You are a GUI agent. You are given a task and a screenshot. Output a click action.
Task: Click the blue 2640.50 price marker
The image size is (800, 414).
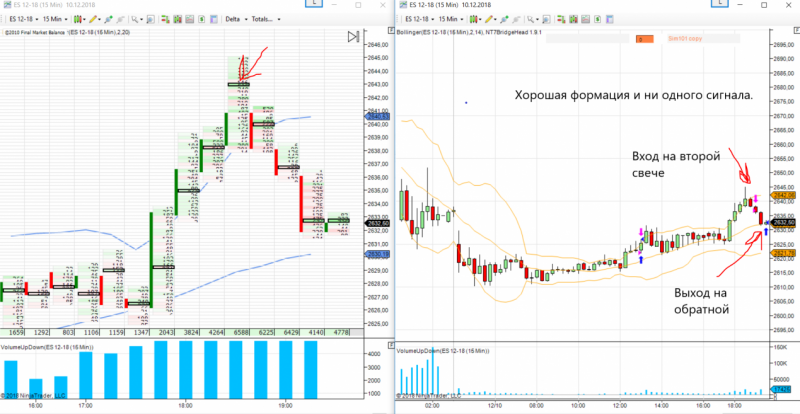click(379, 117)
